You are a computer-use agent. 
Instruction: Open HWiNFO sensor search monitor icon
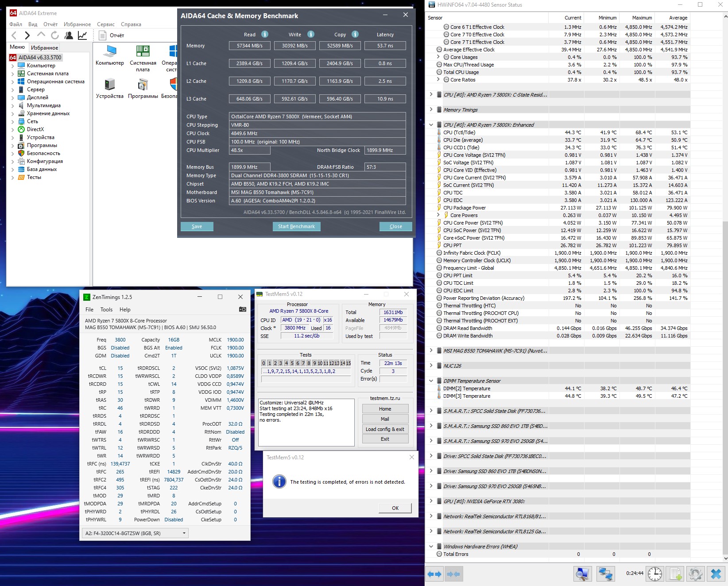(583, 574)
